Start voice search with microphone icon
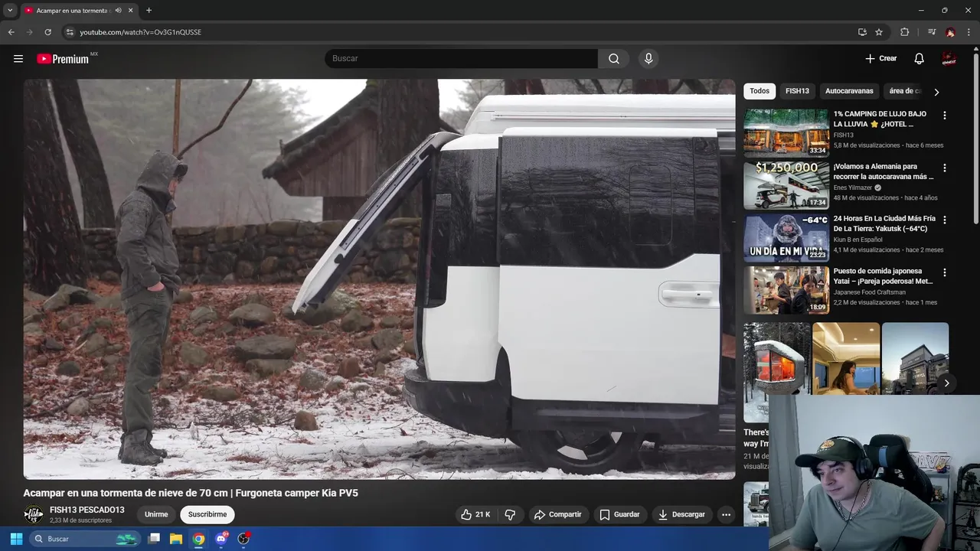This screenshot has height=551, width=980. click(648, 59)
